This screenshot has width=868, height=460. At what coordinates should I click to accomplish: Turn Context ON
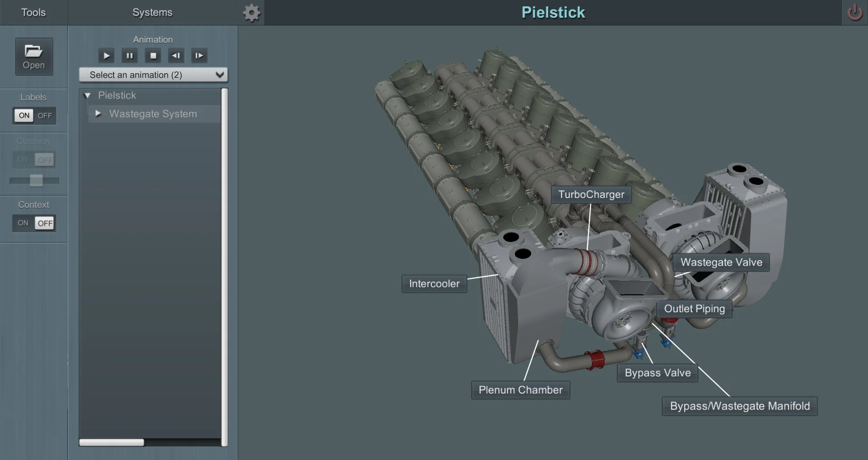click(x=23, y=223)
